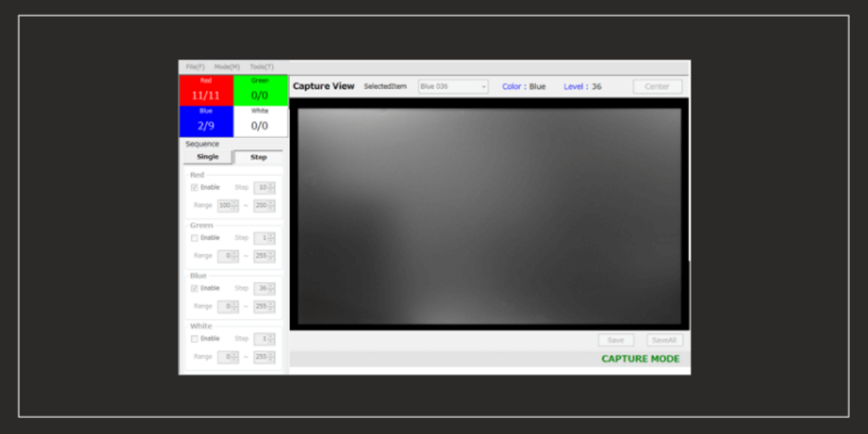Screen dimensions: 868x434
Task: Click the Green Step value field
Action: click(x=264, y=238)
